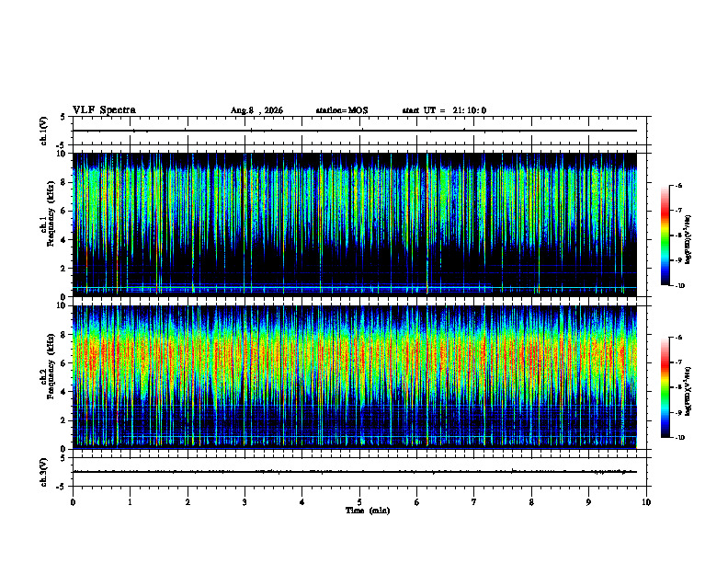This screenshot has width=728, height=563.
Task: Click the time axis tick label '1'
Action: (x=130, y=502)
